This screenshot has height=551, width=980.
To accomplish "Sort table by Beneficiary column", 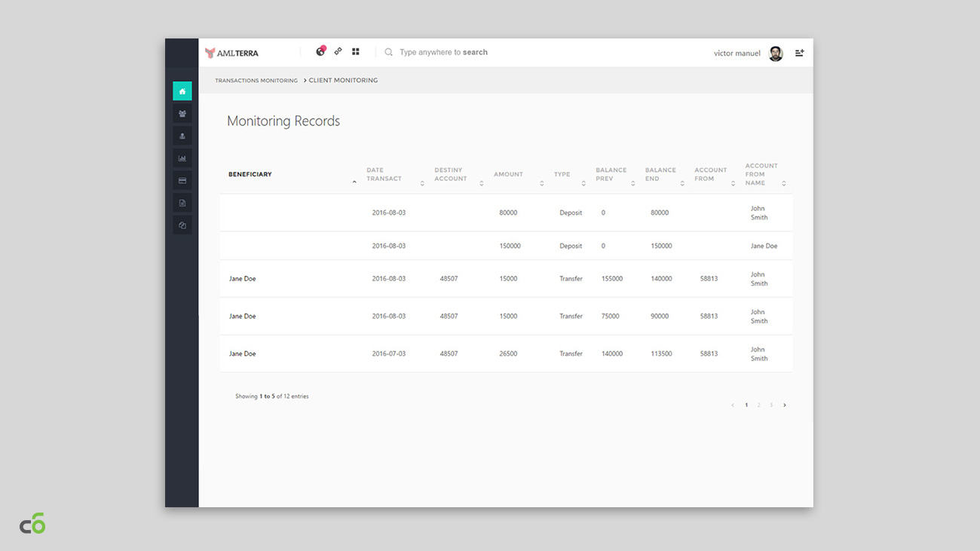I will point(250,175).
